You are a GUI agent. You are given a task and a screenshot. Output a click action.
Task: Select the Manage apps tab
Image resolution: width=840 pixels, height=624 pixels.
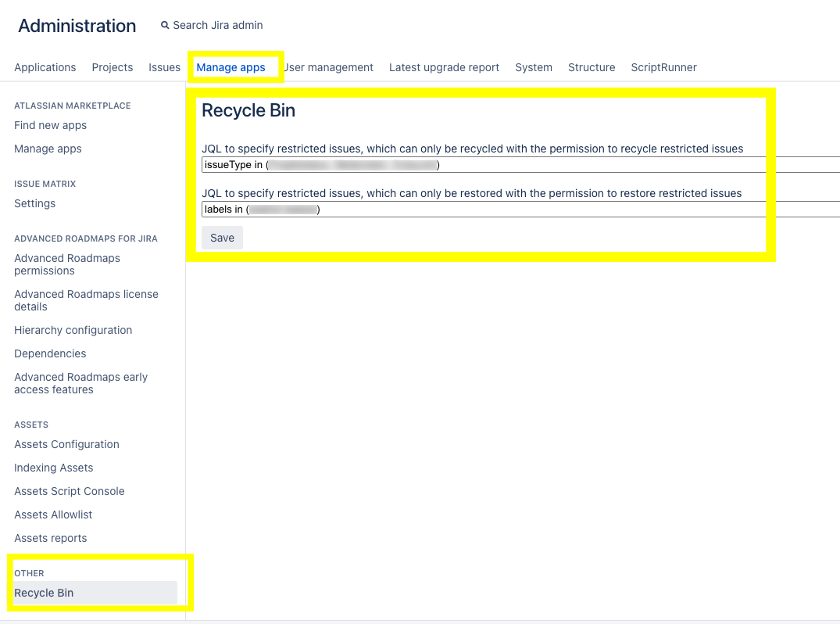[231, 67]
